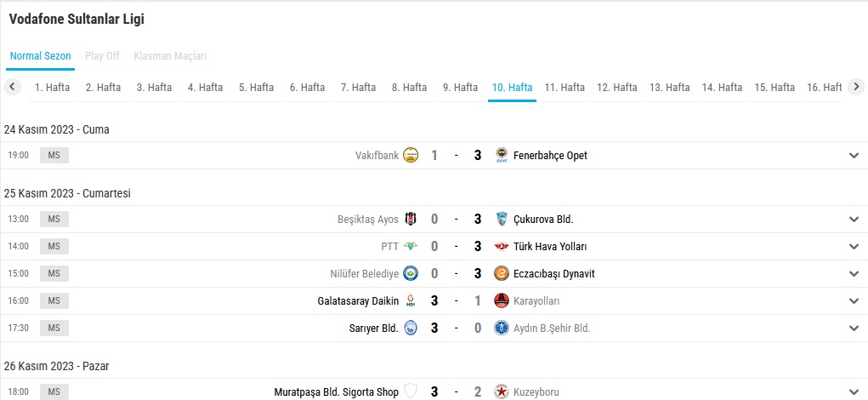The image size is (868, 400).
Task: Go to previous weeks with left arrow
Action: [x=12, y=87]
